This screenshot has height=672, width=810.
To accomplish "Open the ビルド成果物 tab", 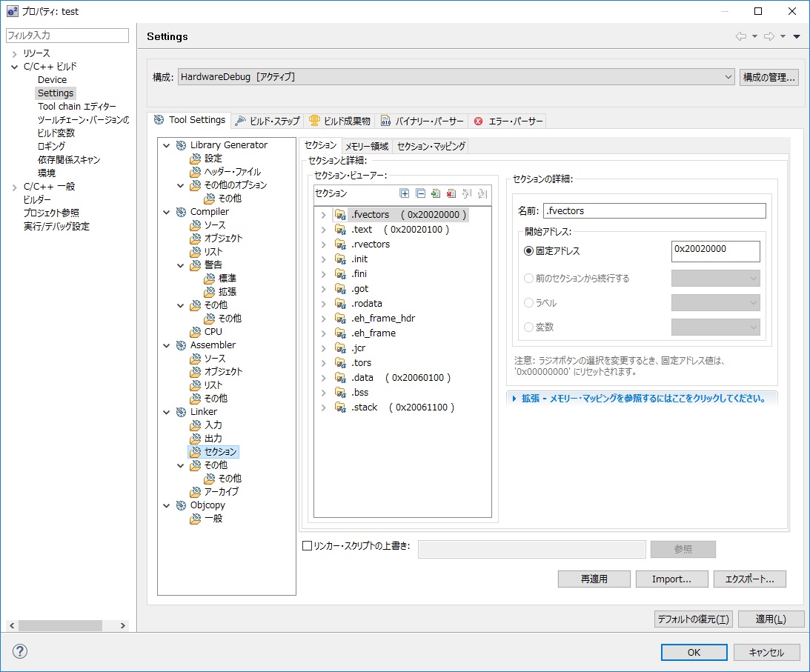I will (x=340, y=121).
